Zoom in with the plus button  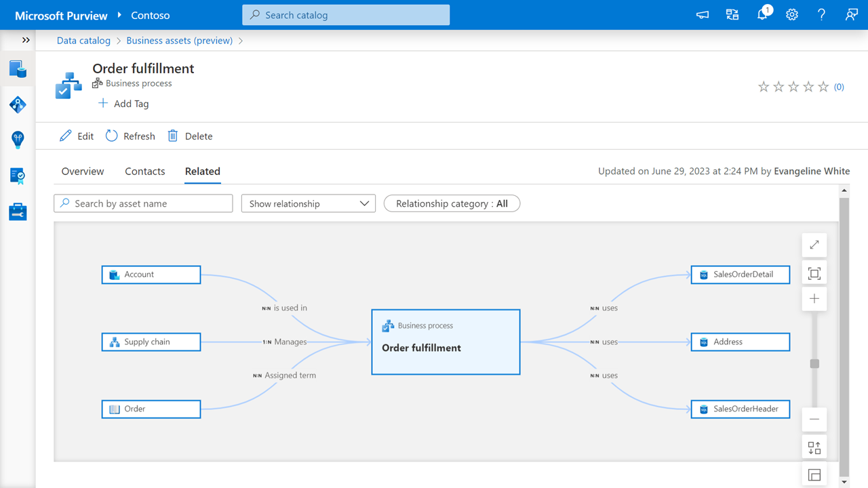click(814, 299)
